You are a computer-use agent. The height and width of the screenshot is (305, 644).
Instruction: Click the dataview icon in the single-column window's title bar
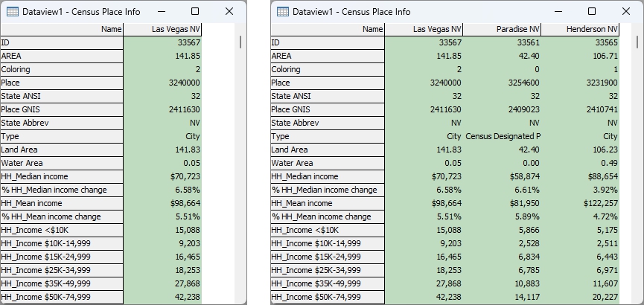[13, 11]
